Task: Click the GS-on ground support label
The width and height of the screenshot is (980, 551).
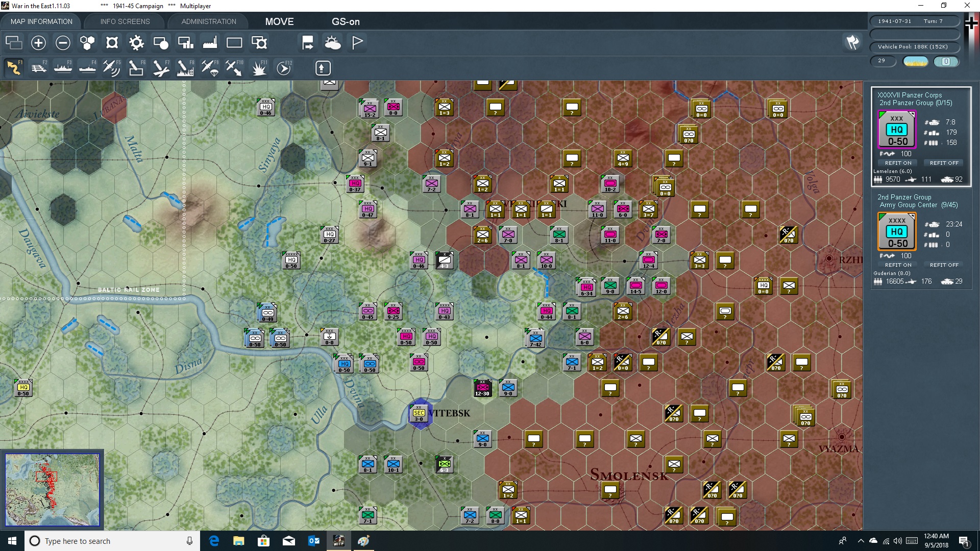Action: (346, 21)
